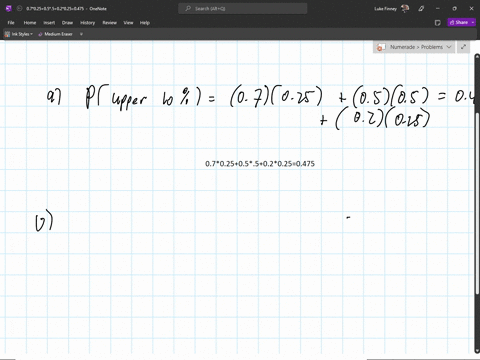Select the Medium Eraser tool
The height and width of the screenshot is (360, 480).
[x=55, y=34]
